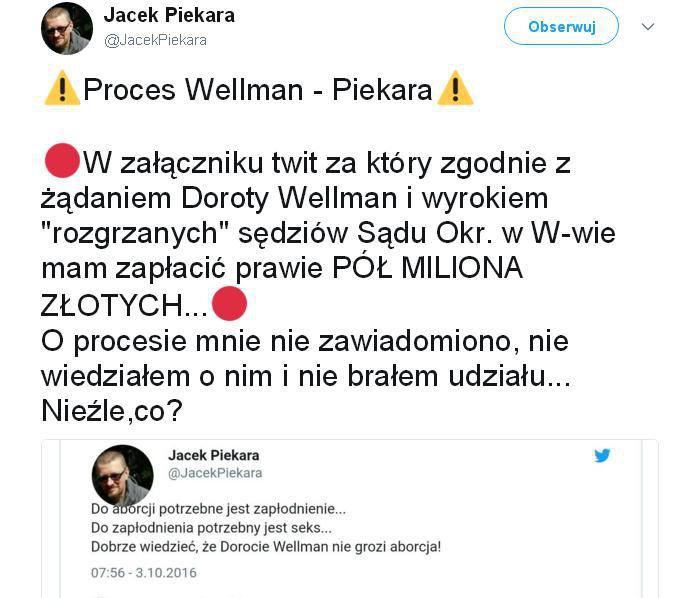
Task: Click the bold Jacek Piekara name at top
Action: [169, 15]
